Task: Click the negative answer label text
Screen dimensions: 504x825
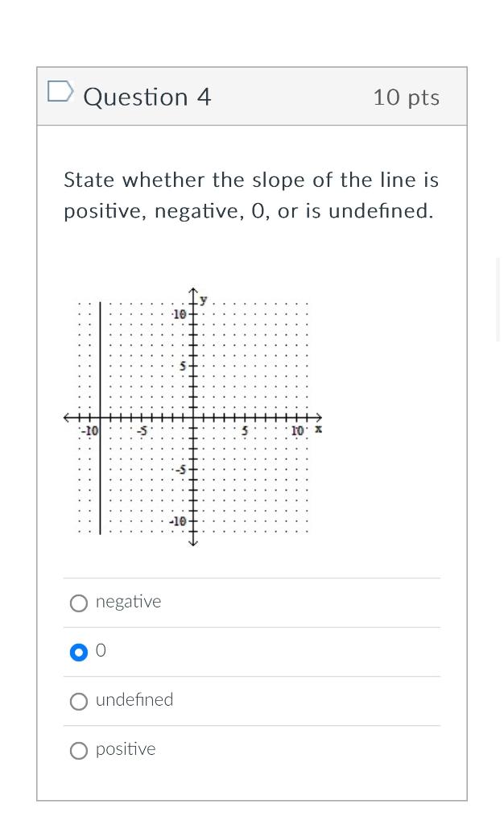Action: [128, 602]
